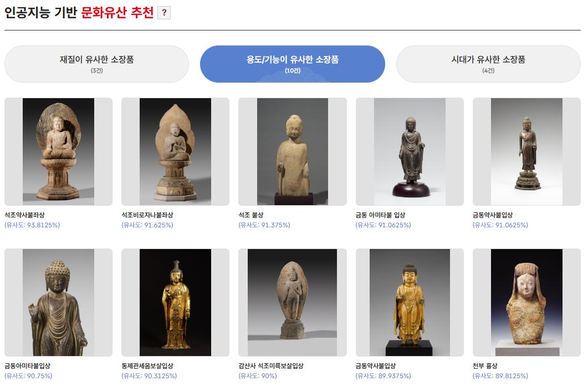The height and width of the screenshot is (386, 588).
Task: Click the 석조비로자나불좌상 title text
Action: coord(147,215)
